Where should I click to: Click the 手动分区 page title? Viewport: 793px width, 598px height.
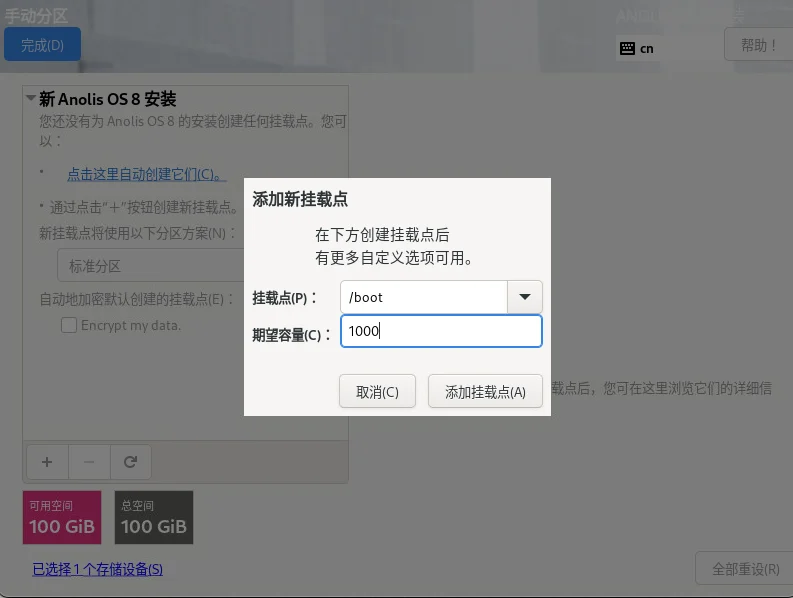tap(36, 16)
